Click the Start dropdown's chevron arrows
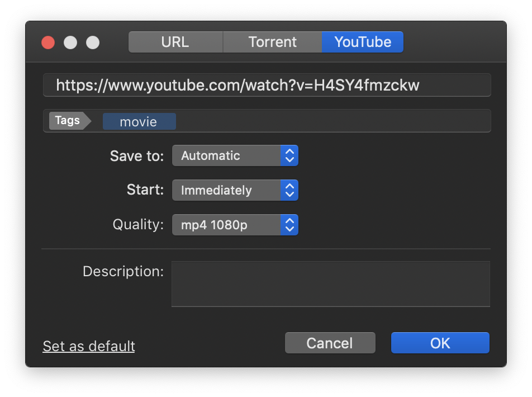The height and width of the screenshot is (397, 532). [x=289, y=190]
